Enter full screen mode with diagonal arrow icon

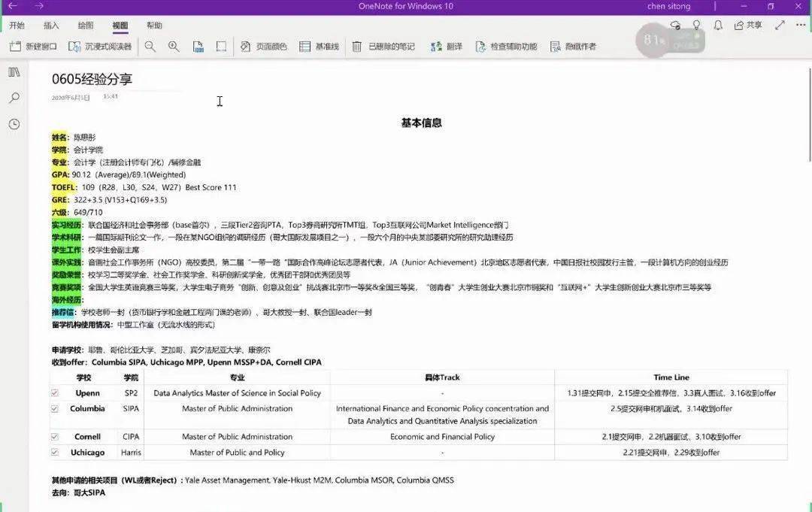click(x=780, y=25)
